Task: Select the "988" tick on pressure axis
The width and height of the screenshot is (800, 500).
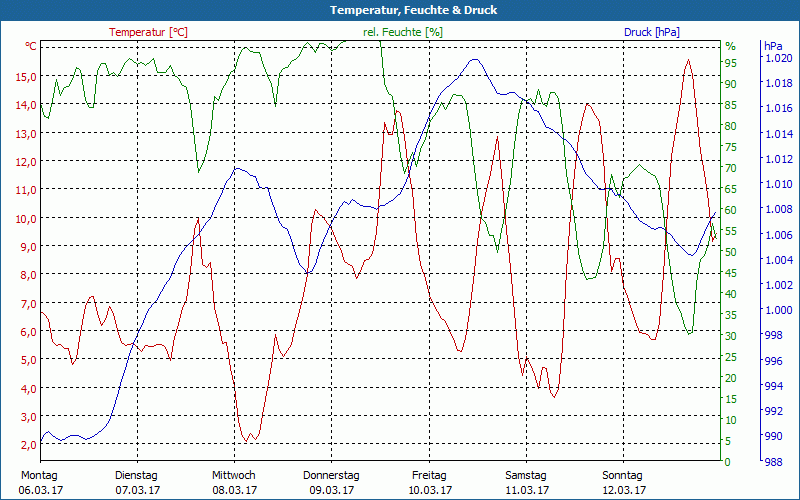Action: coord(774,462)
